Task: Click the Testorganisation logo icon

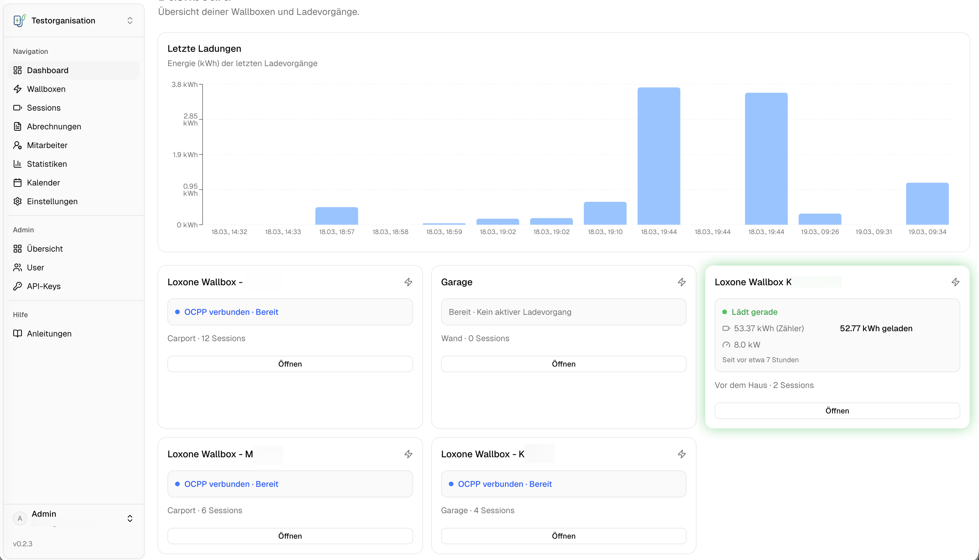Action: click(19, 20)
